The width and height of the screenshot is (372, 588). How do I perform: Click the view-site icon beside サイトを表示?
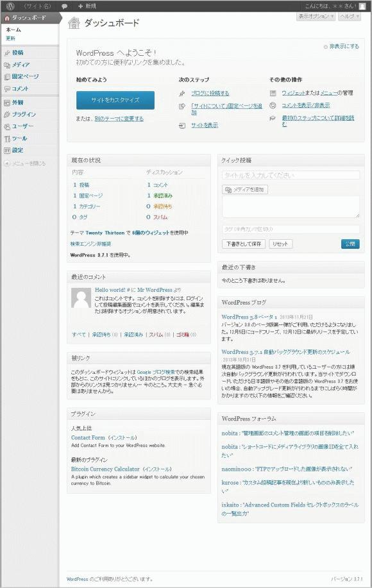click(182, 125)
